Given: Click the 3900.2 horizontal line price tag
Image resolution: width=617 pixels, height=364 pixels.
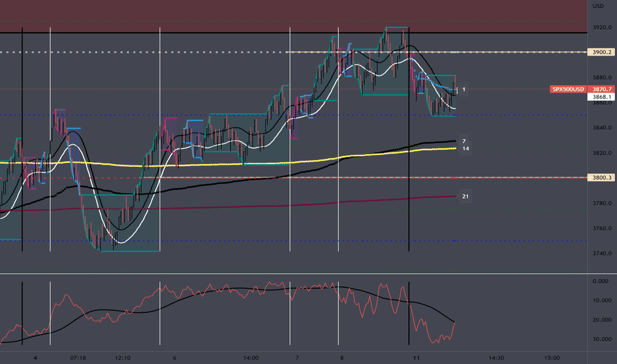Looking at the screenshot, I should (602, 52).
